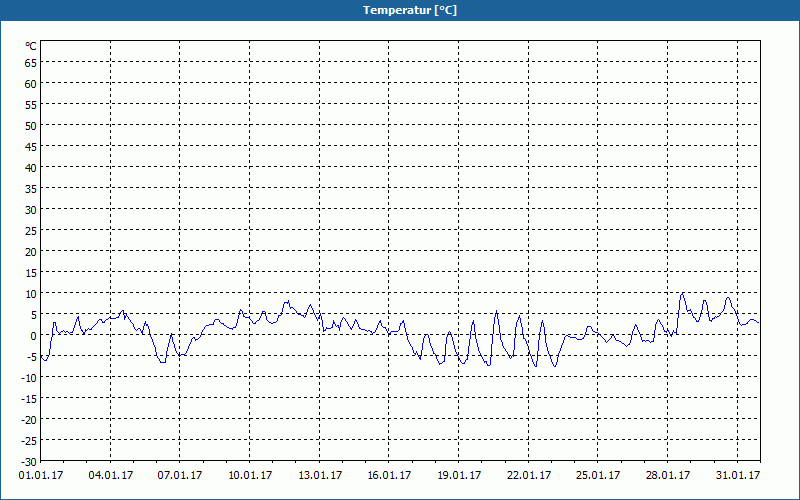This screenshot has height=500, width=800.
Task: Pick the 10.01.17 date label
Action: tap(249, 476)
